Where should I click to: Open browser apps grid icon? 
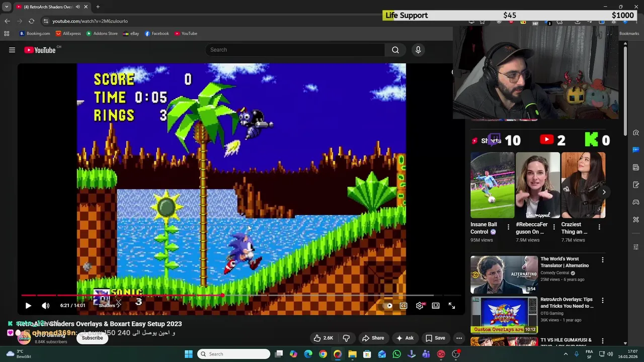[x=7, y=34]
